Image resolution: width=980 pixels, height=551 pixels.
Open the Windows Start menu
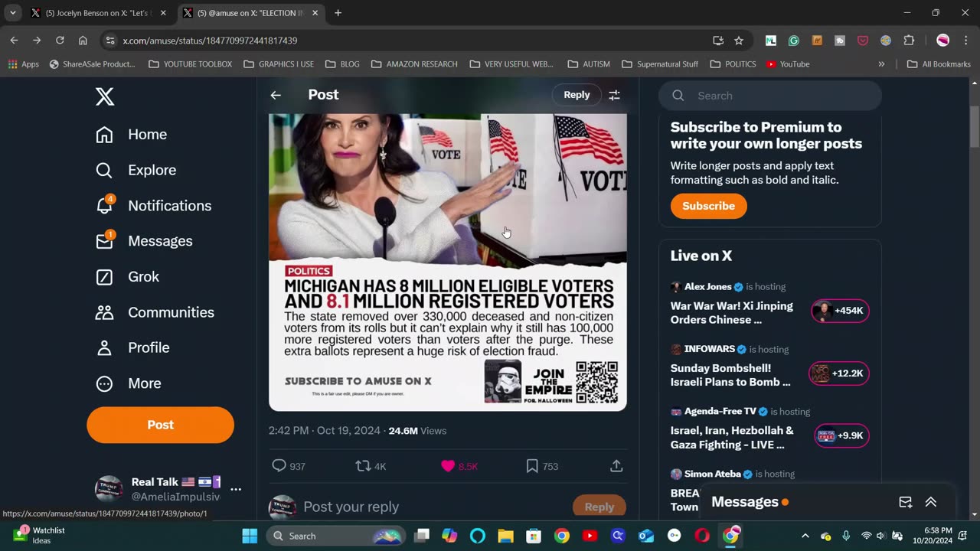pos(250,536)
